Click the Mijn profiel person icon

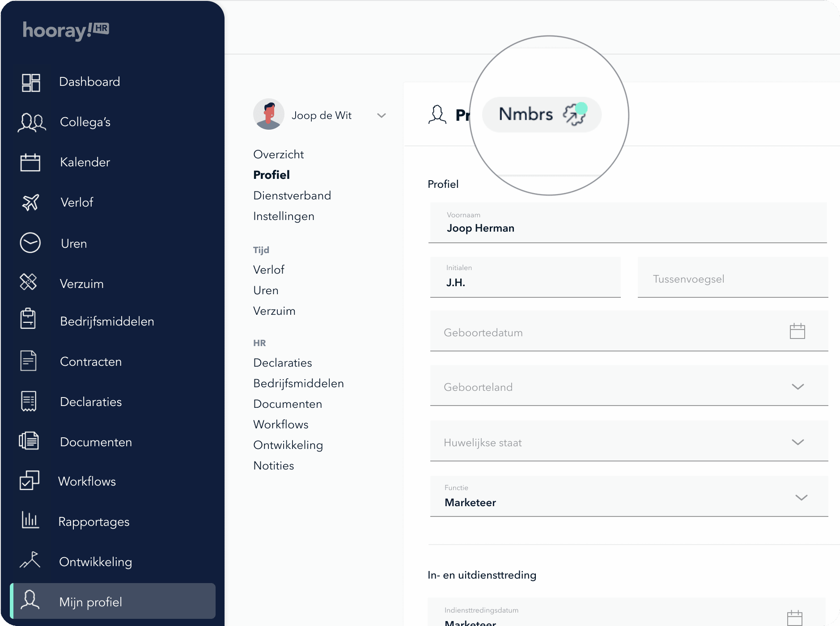pos(30,600)
